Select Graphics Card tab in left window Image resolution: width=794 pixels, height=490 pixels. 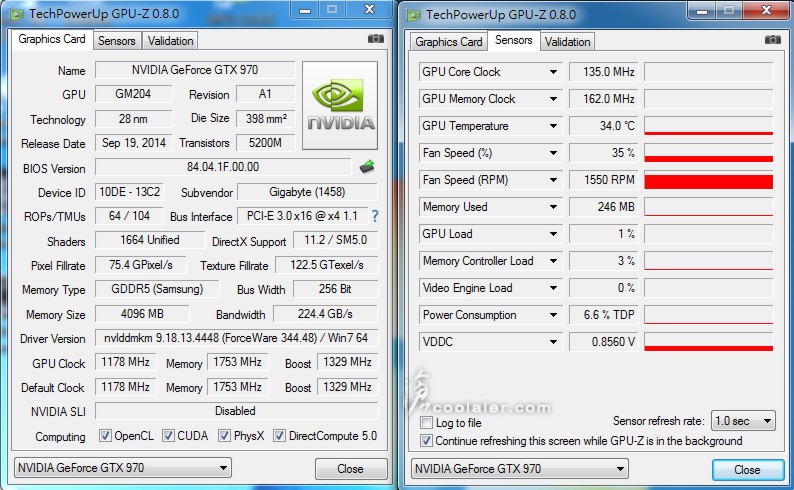[x=52, y=39]
